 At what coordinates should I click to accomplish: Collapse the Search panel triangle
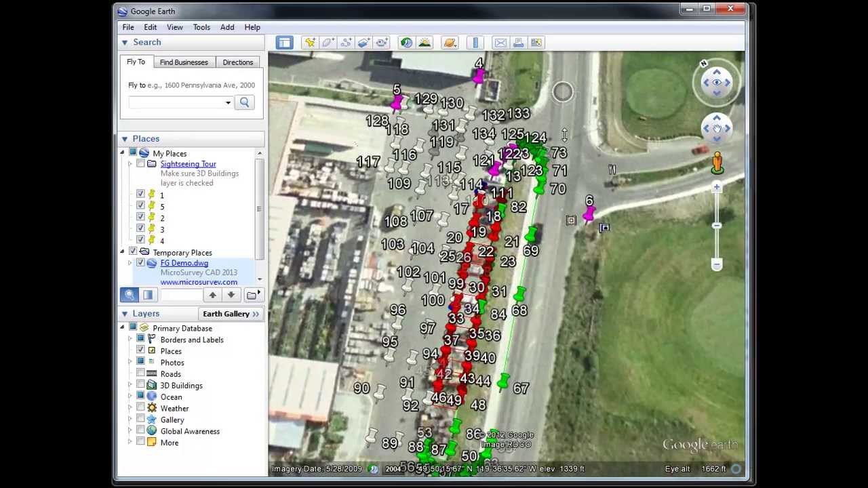pyautogui.click(x=125, y=43)
